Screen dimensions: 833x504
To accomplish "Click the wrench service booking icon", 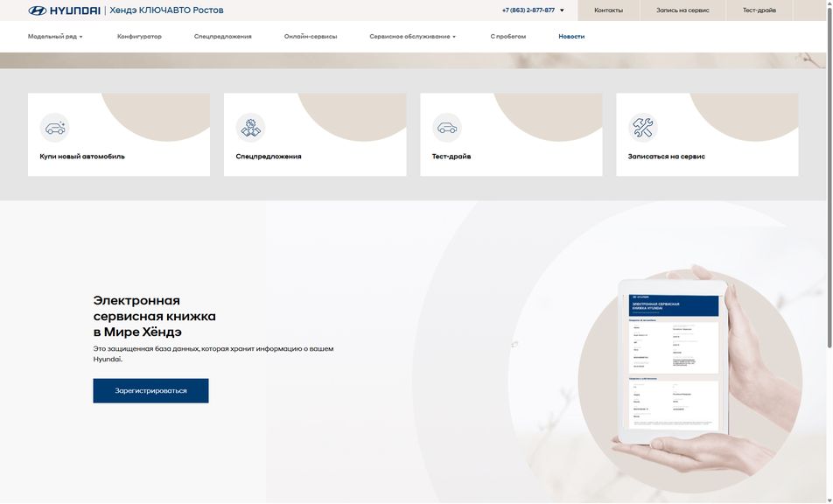I will [x=643, y=128].
